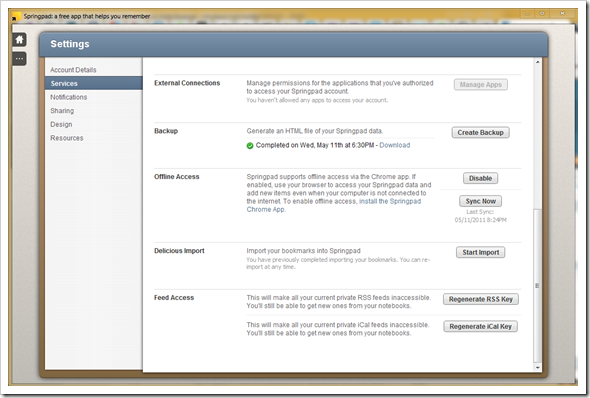
Task: Click the green backup completed checkmark icon
Action: (x=250, y=146)
